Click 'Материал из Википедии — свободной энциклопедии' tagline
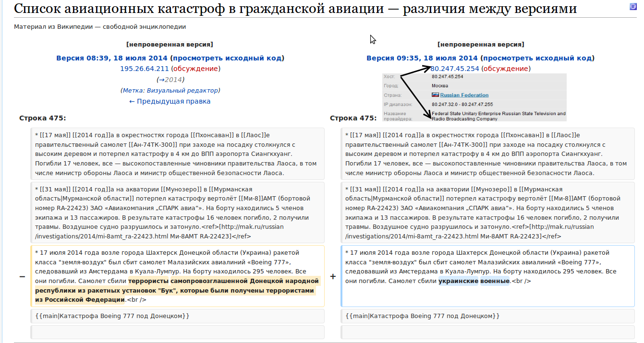The height and width of the screenshot is (343, 644). [x=100, y=27]
